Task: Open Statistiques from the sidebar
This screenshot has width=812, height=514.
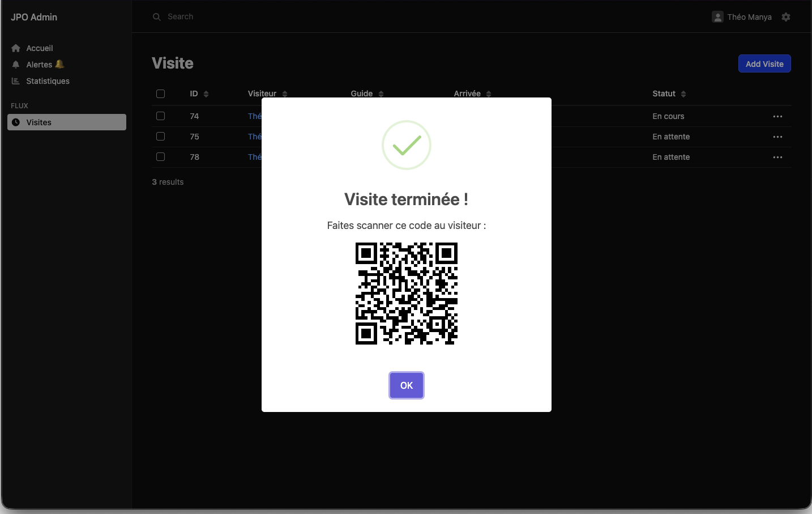Action: pyautogui.click(x=48, y=81)
